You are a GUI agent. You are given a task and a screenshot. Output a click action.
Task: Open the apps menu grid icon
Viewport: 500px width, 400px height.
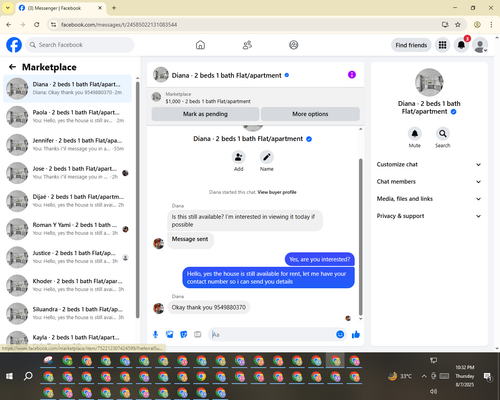pos(442,45)
